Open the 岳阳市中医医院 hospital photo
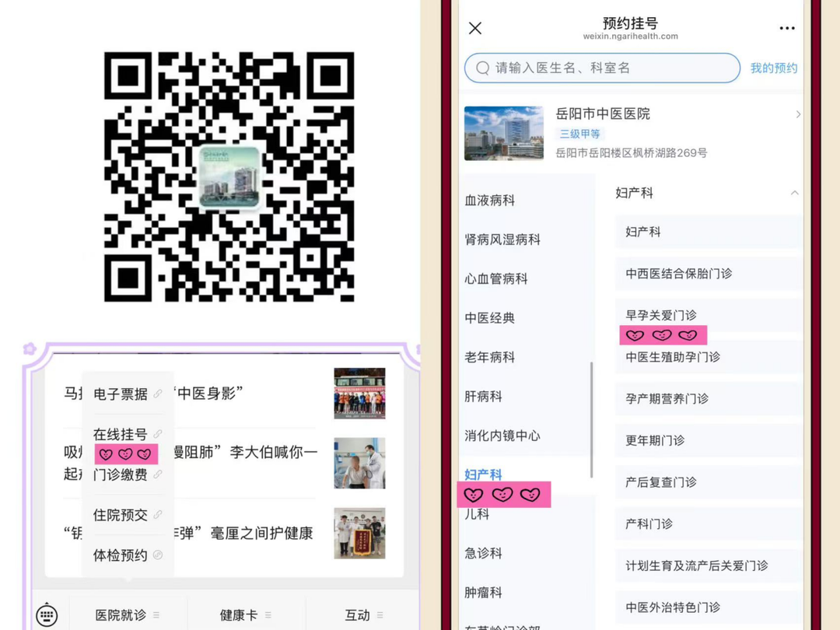Viewport: 840px width, 630px height. 503,133
